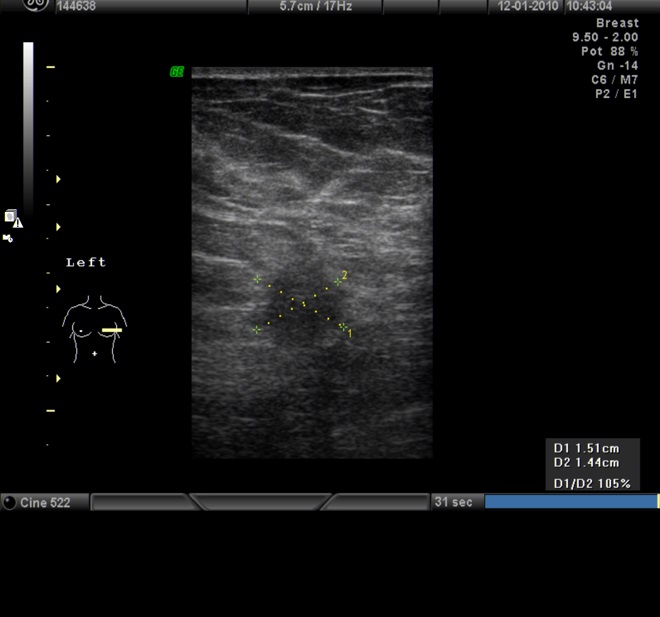Click the 9.50 - 2.00 frequency value

coord(605,37)
